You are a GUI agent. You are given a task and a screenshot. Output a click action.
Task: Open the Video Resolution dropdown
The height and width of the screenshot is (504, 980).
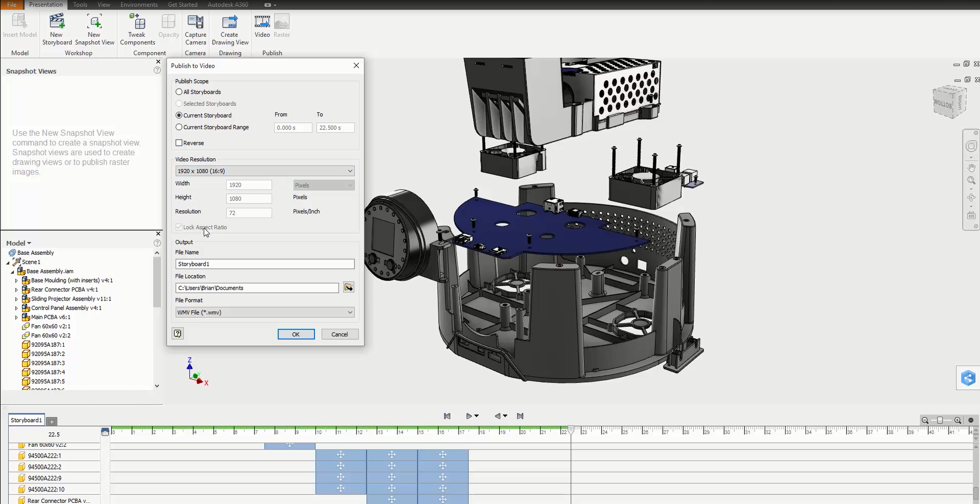pyautogui.click(x=265, y=171)
